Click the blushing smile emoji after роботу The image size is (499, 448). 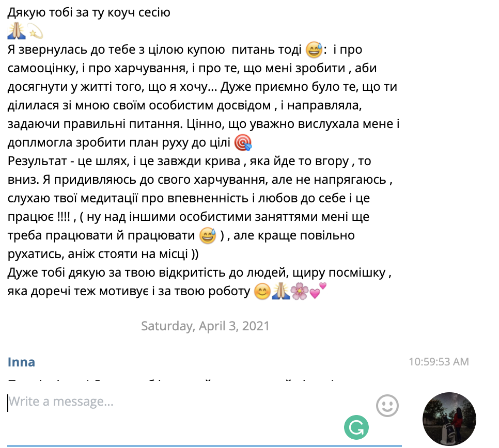point(262,292)
